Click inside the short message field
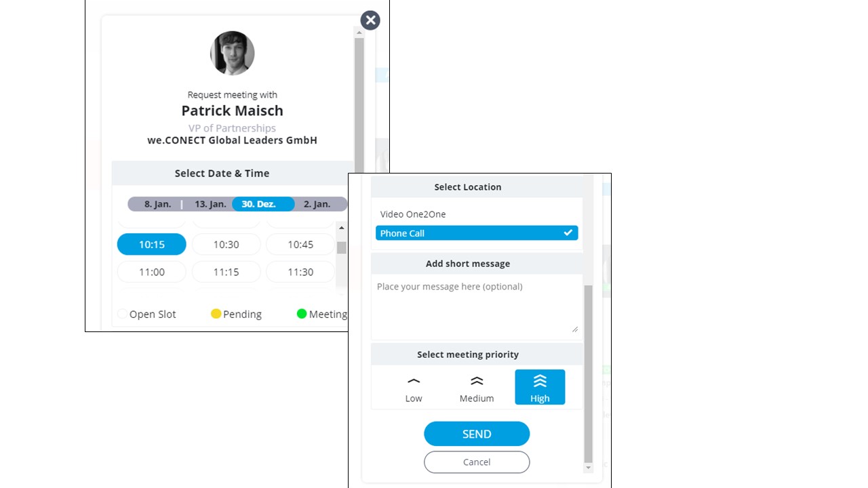Image resolution: width=868 pixels, height=488 pixels. (477, 306)
